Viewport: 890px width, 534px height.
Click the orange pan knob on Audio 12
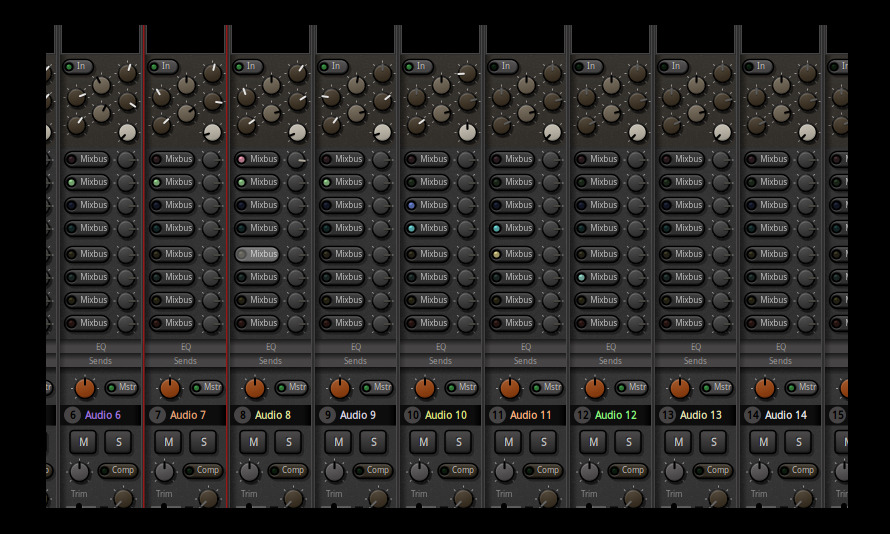(x=595, y=388)
